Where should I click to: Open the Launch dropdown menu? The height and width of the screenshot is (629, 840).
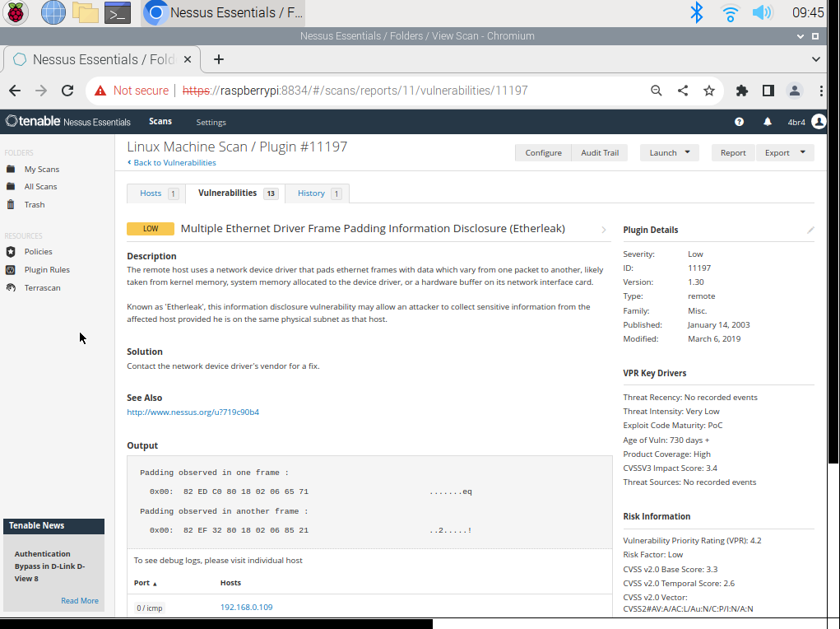pos(670,152)
